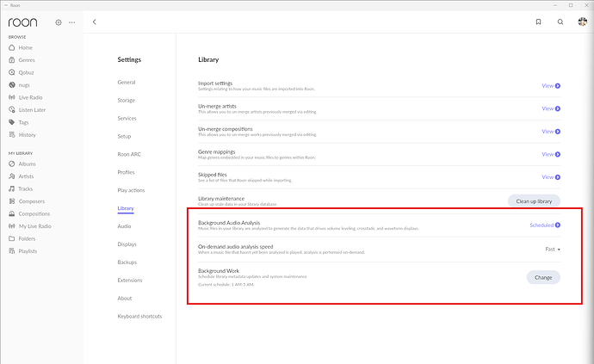Click the Compositions icon
Screen dimensions: 594x364
point(12,213)
